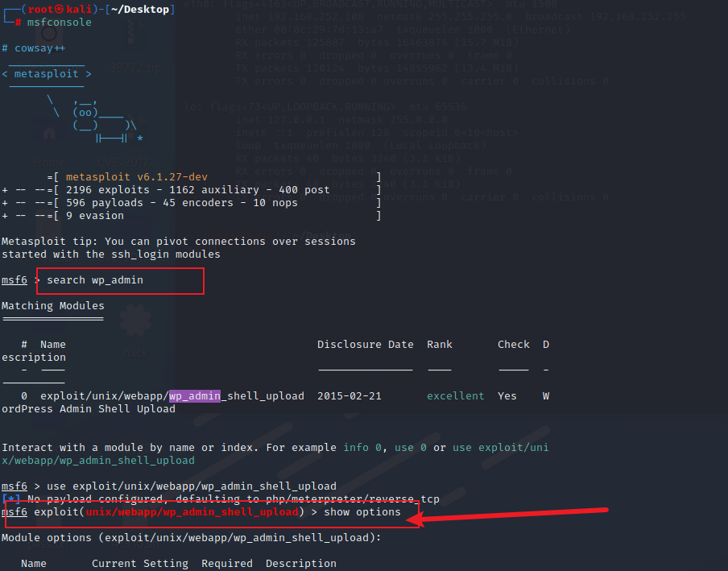Click the green 'excellent' rank value
728x571 pixels.
[456, 396]
